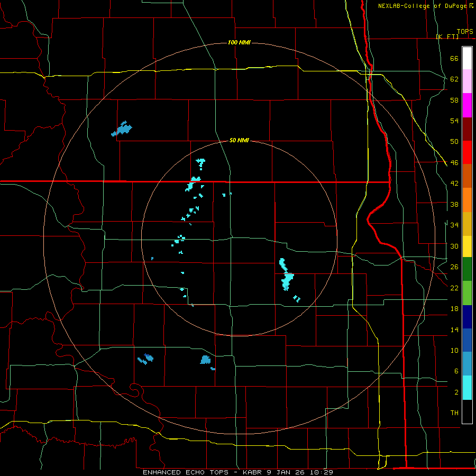476x476 pixels.
Task: Click the 50 NMI range ring label
Action: (239, 140)
